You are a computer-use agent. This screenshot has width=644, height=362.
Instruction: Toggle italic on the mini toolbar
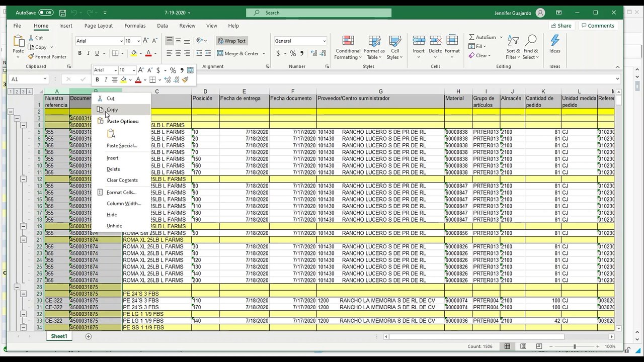coord(105,79)
